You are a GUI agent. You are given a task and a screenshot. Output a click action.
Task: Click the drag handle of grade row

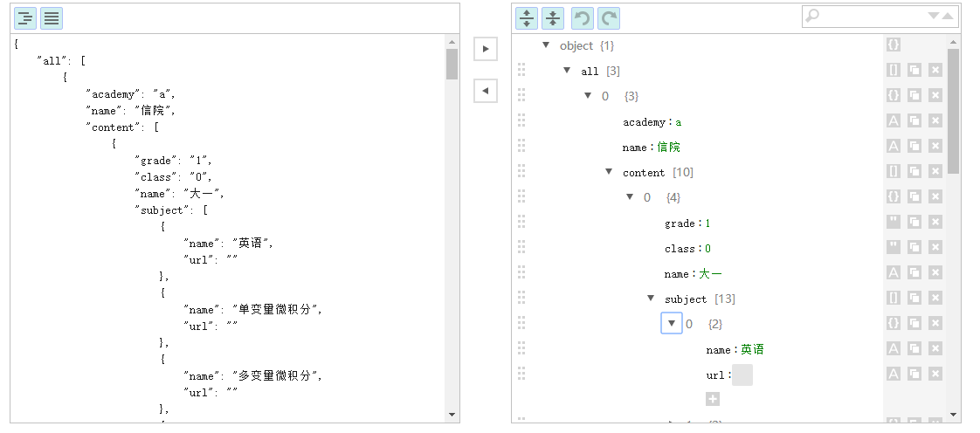[x=521, y=223]
